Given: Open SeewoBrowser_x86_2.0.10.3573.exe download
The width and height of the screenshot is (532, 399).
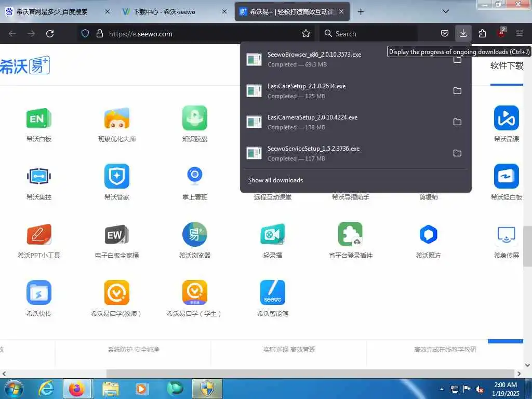Looking at the screenshot, I should pos(346,59).
